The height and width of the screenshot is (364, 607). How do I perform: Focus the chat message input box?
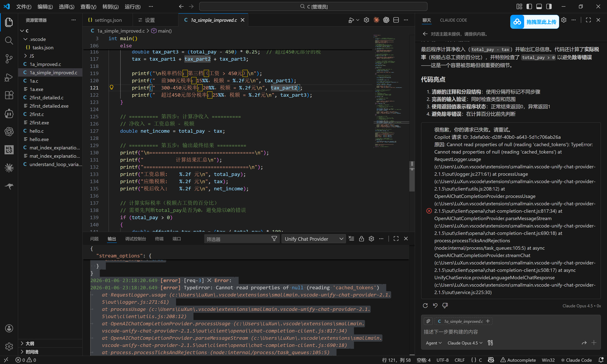click(x=510, y=332)
